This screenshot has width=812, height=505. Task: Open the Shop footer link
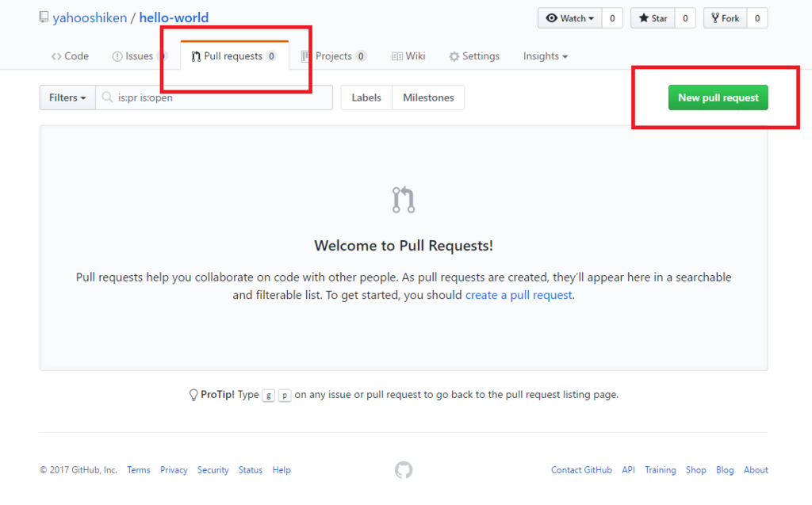[696, 470]
